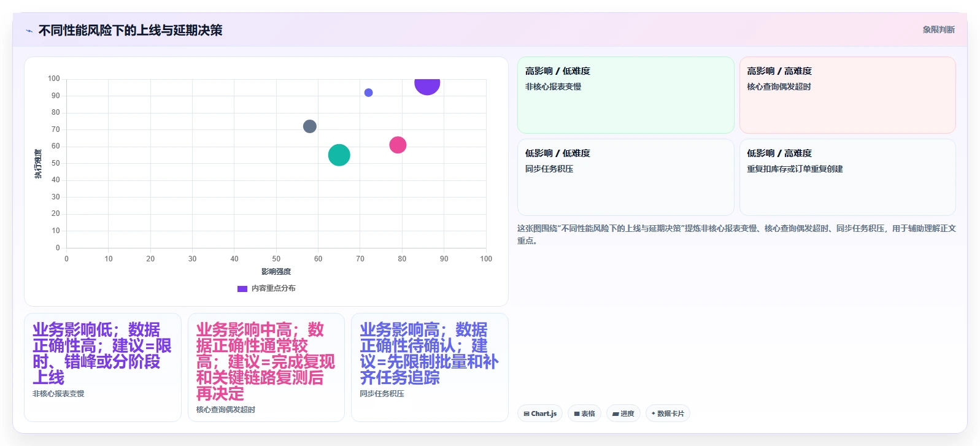Click the 内容重点分布 legend label
980x446 pixels.
click(274, 288)
